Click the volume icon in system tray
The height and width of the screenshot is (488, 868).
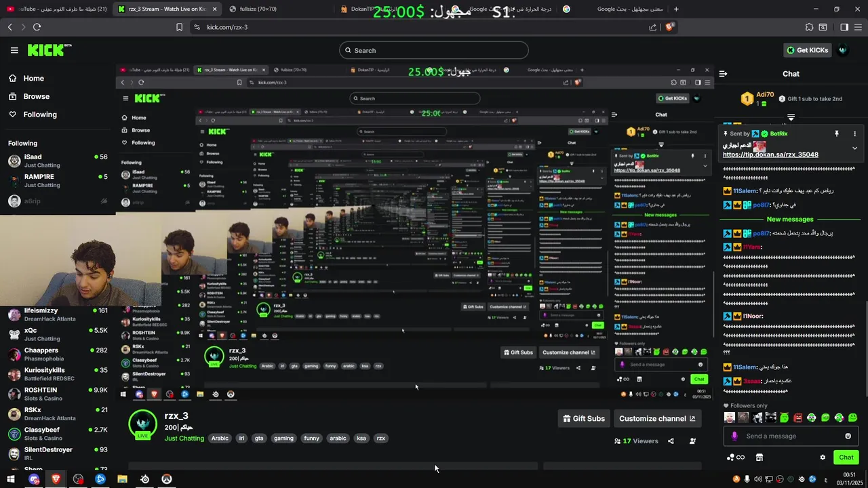(758, 479)
